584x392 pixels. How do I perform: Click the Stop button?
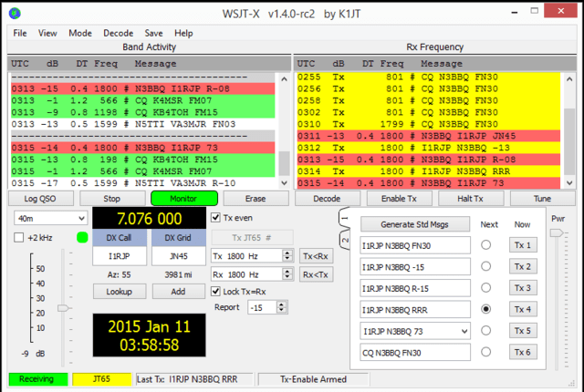coord(111,199)
